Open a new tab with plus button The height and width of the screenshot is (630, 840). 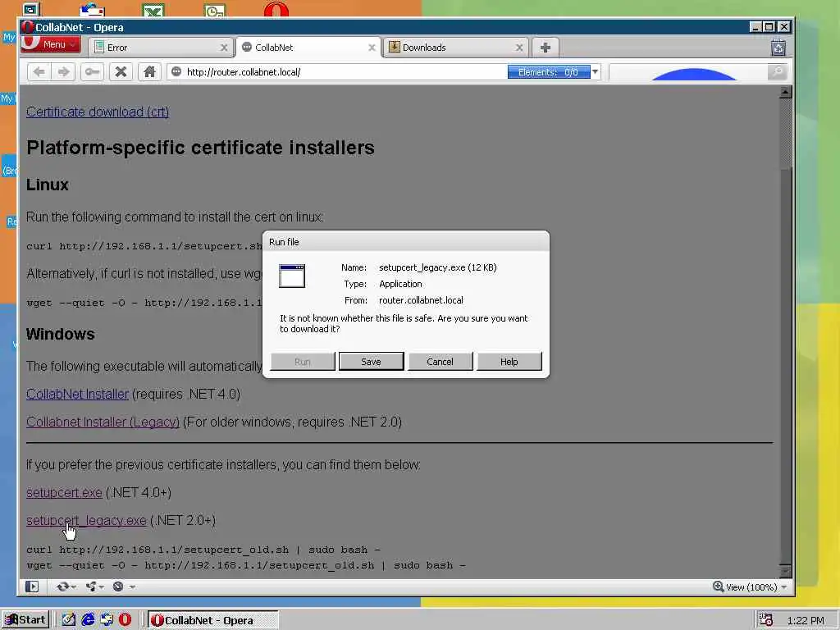546,48
